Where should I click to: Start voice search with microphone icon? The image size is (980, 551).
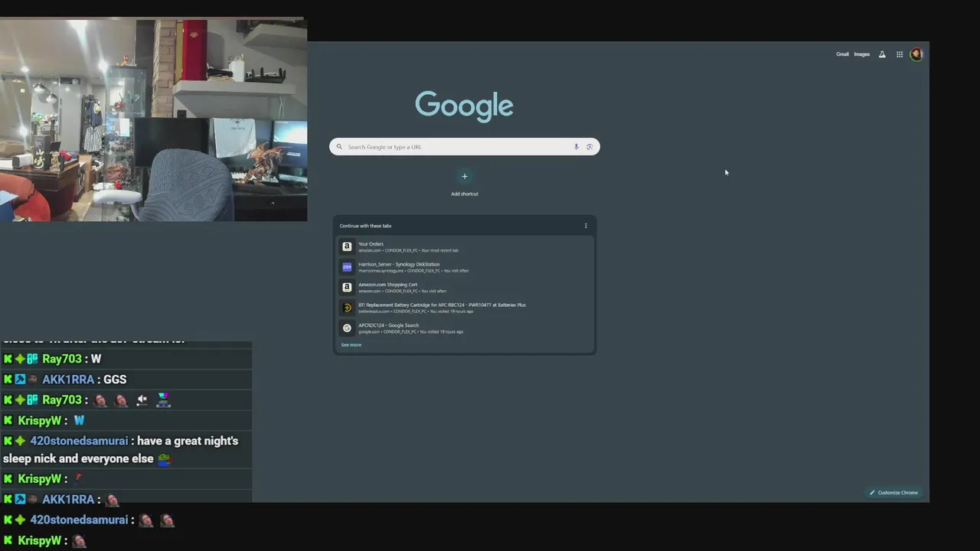click(x=576, y=147)
